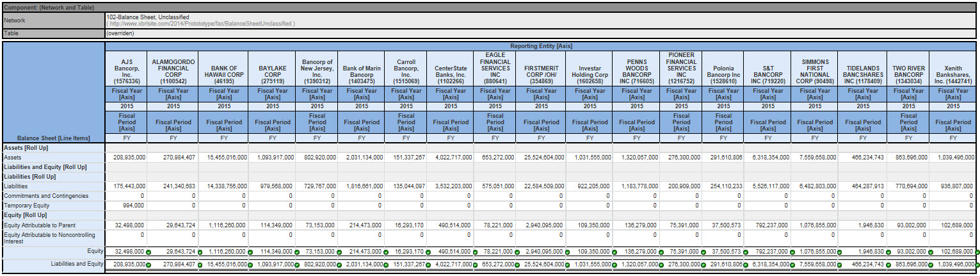Click the green check icon beside Carroll Bancorp Equity total 16,293,170
Viewport: 980px width, 276px height.
click(428, 252)
